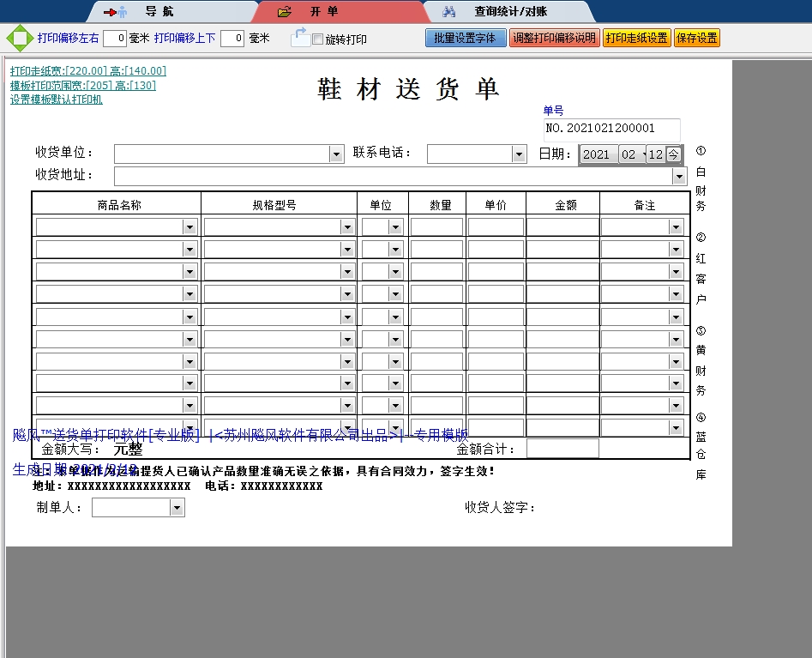Viewport: 812px width, 658px height.
Task: Click the 保存设置 button
Action: pyautogui.click(x=696, y=39)
